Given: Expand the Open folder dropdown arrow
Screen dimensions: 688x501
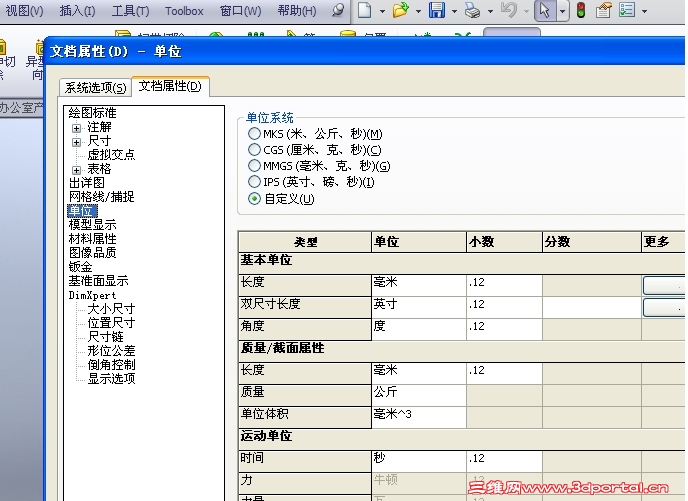Looking at the screenshot, I should 418,11.
